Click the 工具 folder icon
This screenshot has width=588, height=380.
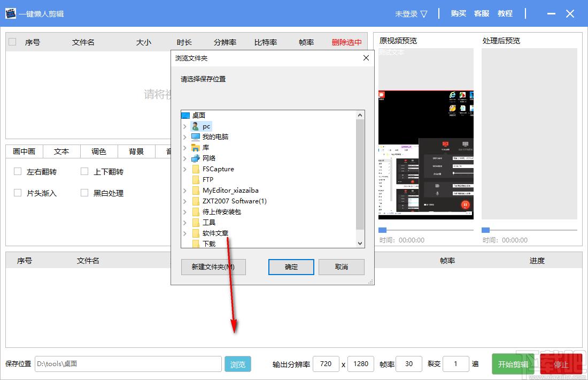point(195,222)
